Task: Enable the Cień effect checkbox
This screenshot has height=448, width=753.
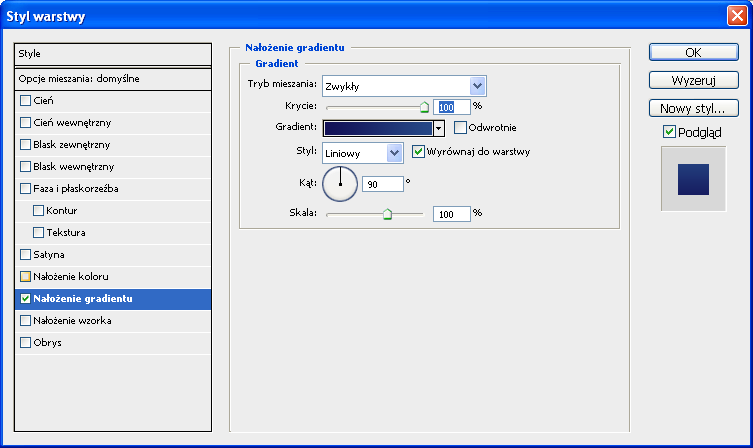Action: (x=26, y=100)
